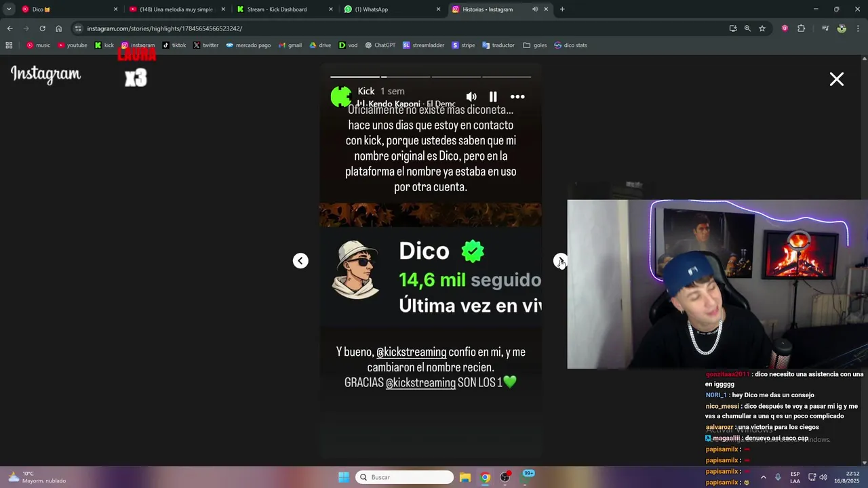Viewport: 868px width, 488px height.
Task: Tap the @kickstreaming mention after GRACIAS
Action: [x=420, y=383]
